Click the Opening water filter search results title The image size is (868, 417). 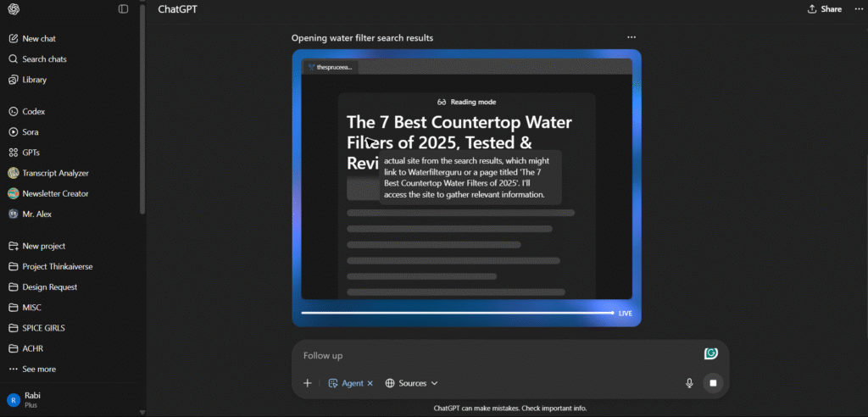click(362, 37)
